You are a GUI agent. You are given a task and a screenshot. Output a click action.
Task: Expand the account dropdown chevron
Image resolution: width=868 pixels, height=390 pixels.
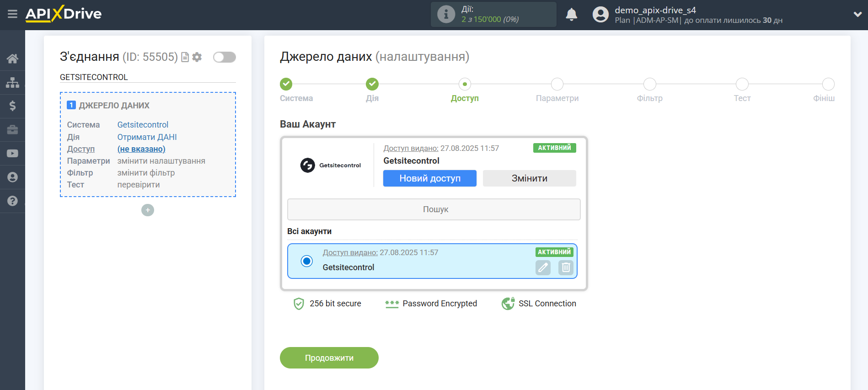(x=857, y=15)
